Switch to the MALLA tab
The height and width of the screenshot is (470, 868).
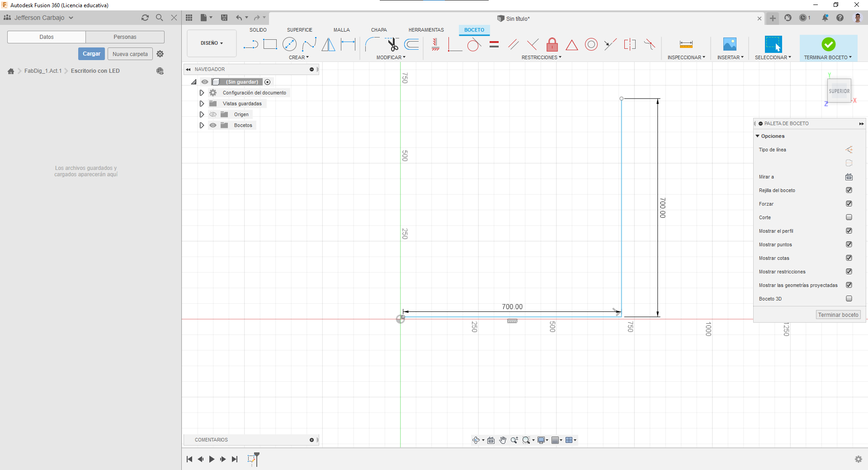point(342,30)
